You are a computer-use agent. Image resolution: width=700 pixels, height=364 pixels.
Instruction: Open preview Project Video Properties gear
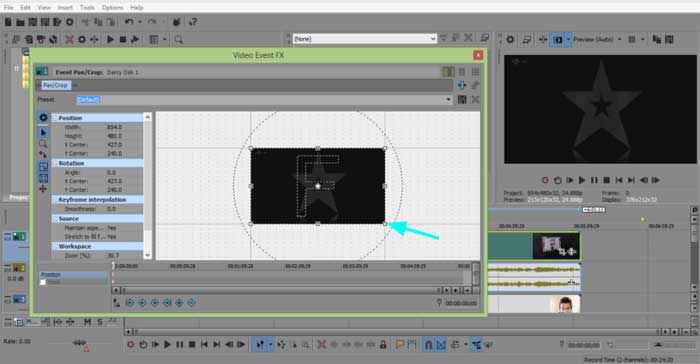(510, 39)
